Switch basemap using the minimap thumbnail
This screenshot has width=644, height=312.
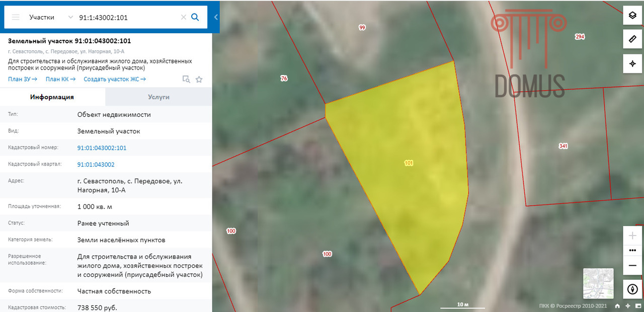[598, 284]
